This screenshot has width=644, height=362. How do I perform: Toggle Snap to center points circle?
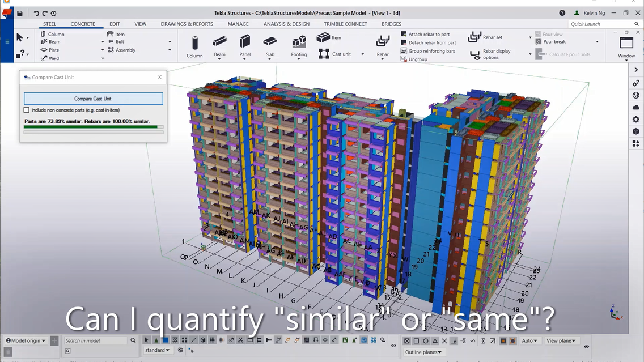click(426, 340)
